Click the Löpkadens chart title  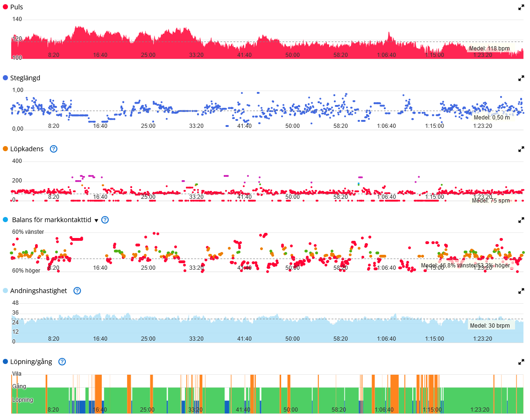pyautogui.click(x=27, y=149)
